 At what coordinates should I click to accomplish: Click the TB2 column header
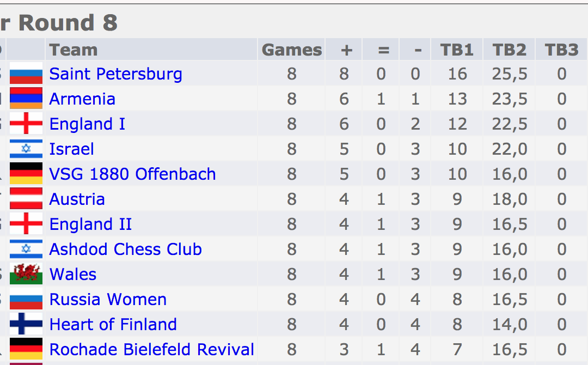509,50
